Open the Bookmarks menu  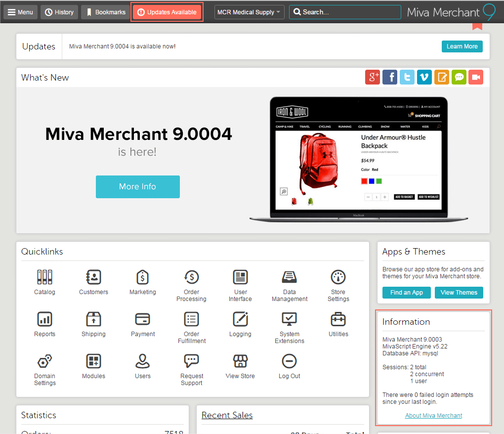pos(105,12)
